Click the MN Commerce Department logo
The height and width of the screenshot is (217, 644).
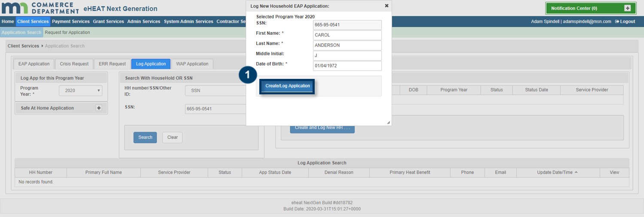[40, 8]
